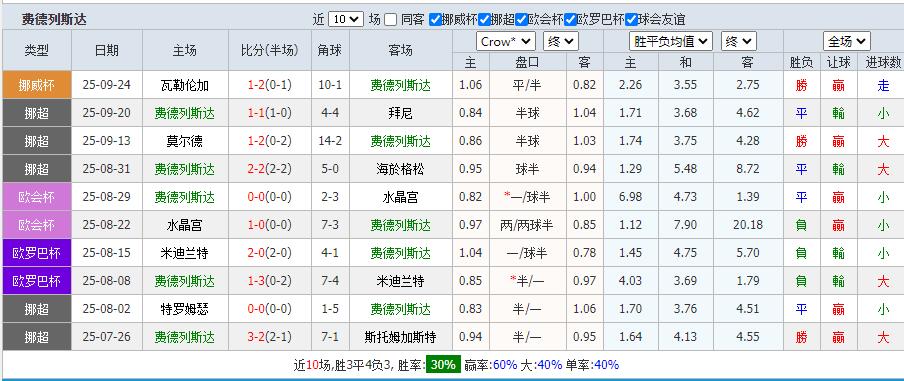Click the 盘口 column header
This screenshot has width=904, height=381.
point(528,62)
